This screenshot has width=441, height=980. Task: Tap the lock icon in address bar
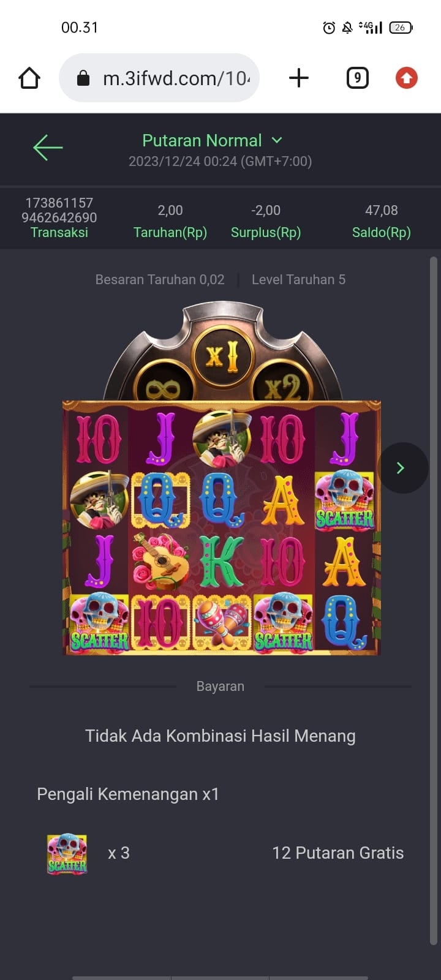tap(83, 78)
